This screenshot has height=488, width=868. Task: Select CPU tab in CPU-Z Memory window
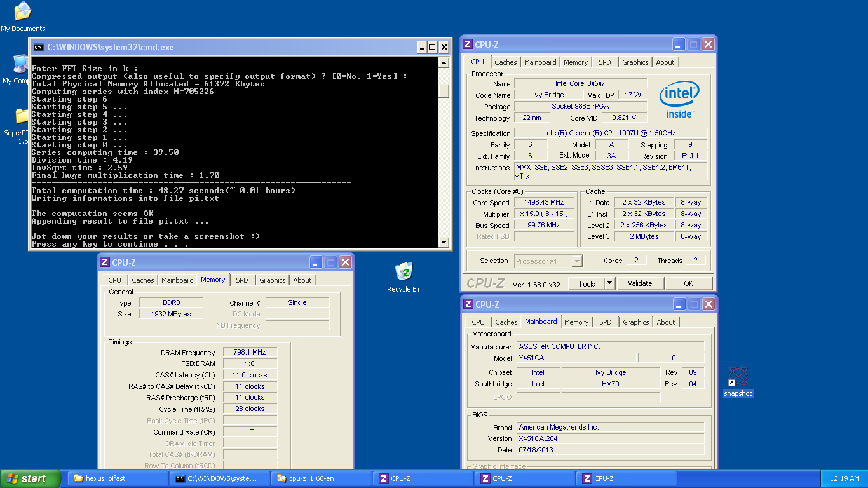click(114, 280)
